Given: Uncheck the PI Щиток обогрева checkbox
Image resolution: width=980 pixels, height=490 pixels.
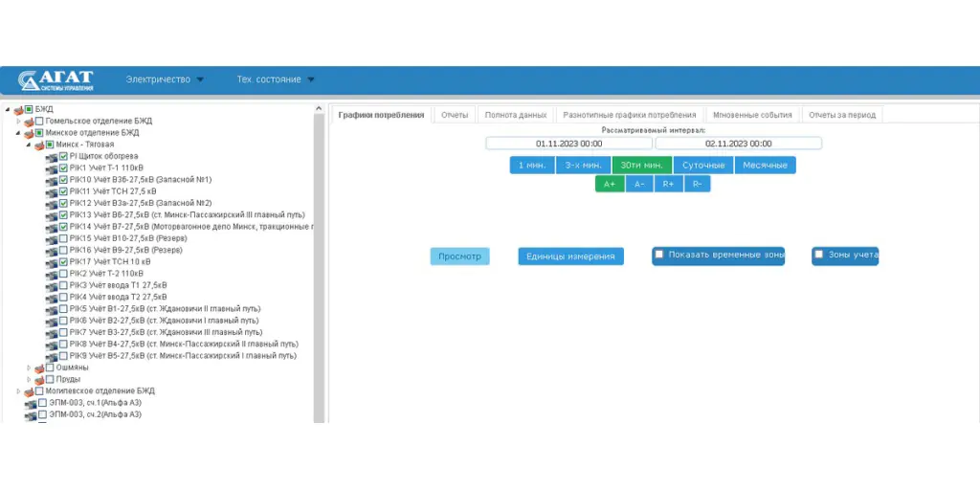Looking at the screenshot, I should click(x=63, y=156).
